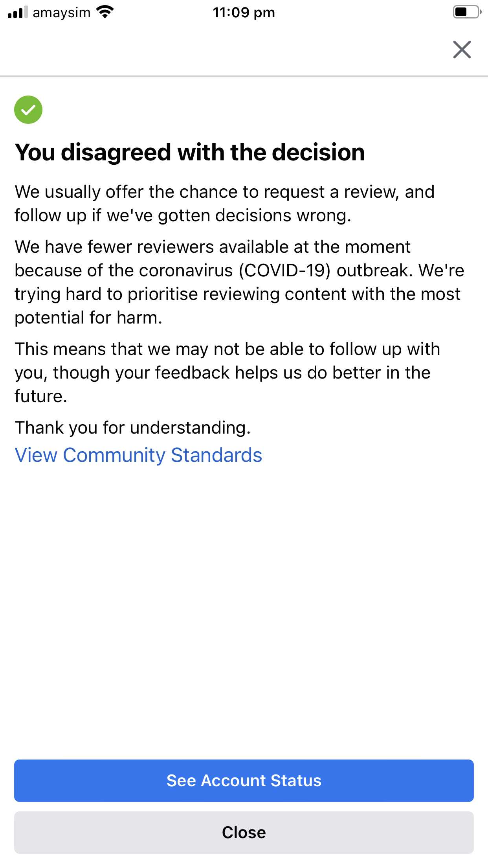Screen dimensions: 488x868
Task: Tap the "(COVID-19)" text in the message
Action: click(x=284, y=270)
